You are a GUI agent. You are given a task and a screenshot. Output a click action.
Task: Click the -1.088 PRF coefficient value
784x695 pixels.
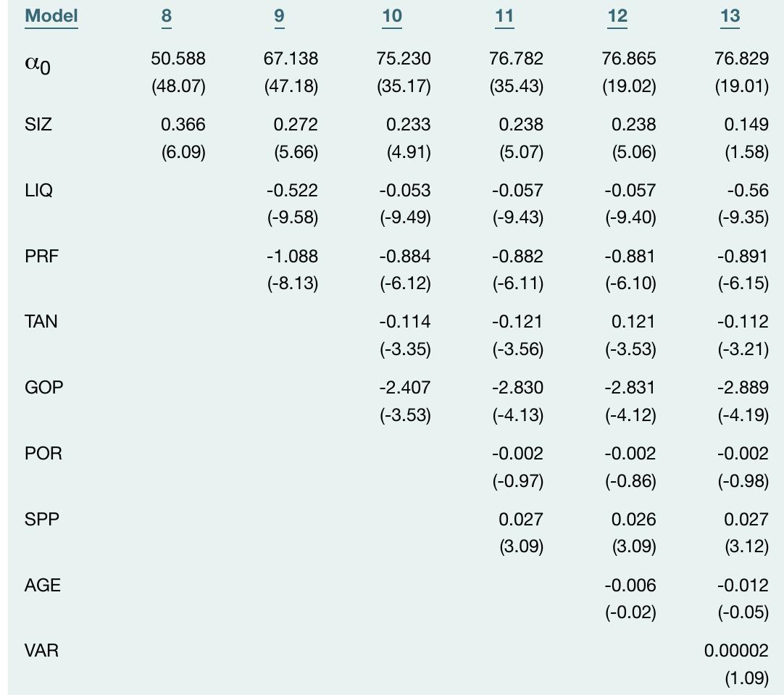tap(292, 257)
